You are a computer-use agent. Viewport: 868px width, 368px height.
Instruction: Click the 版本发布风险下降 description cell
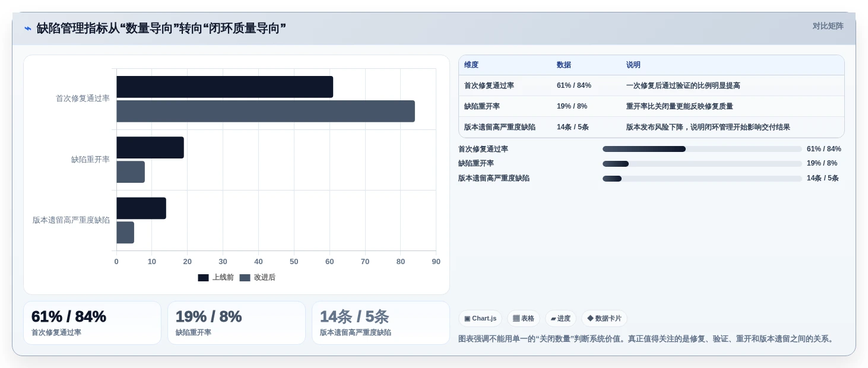pos(708,127)
